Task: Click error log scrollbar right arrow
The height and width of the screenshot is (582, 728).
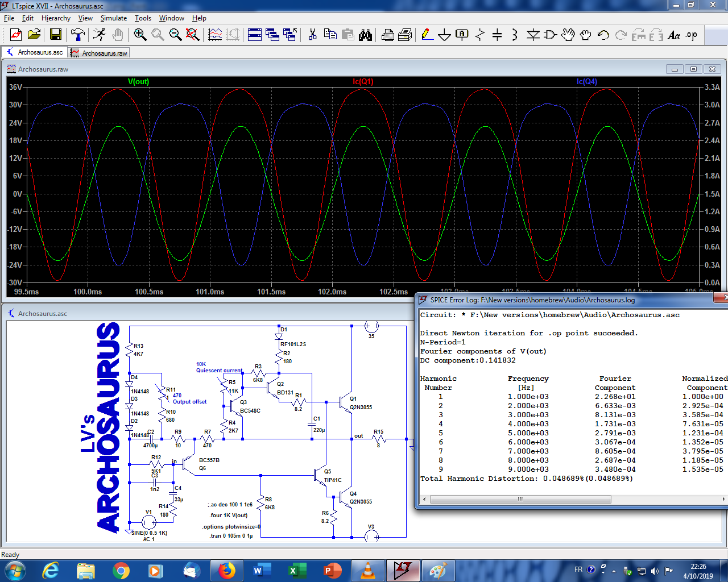Action: pyautogui.click(x=723, y=499)
